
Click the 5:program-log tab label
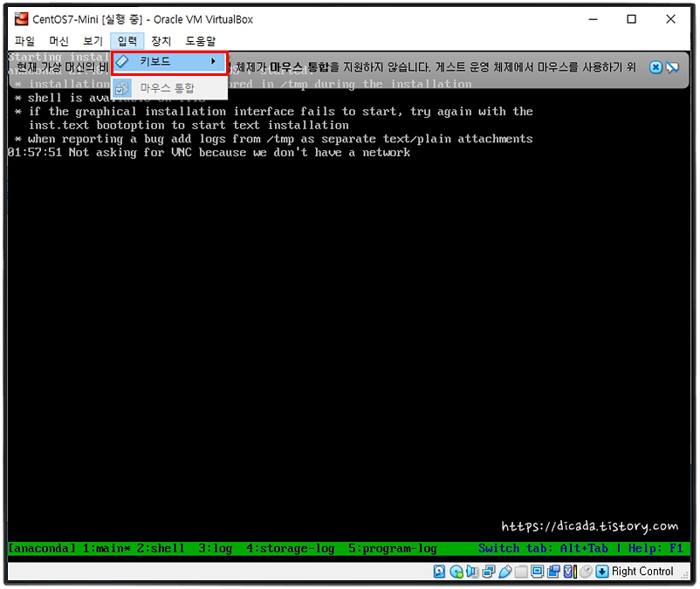[x=393, y=548]
